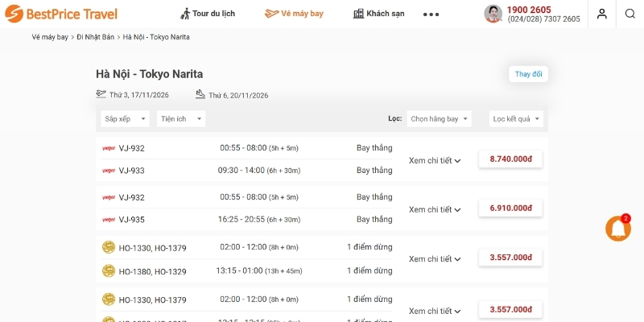The height and width of the screenshot is (322, 644).
Task: Click the Thứ 6, 20/11/2026 return date
Action: coord(238,95)
